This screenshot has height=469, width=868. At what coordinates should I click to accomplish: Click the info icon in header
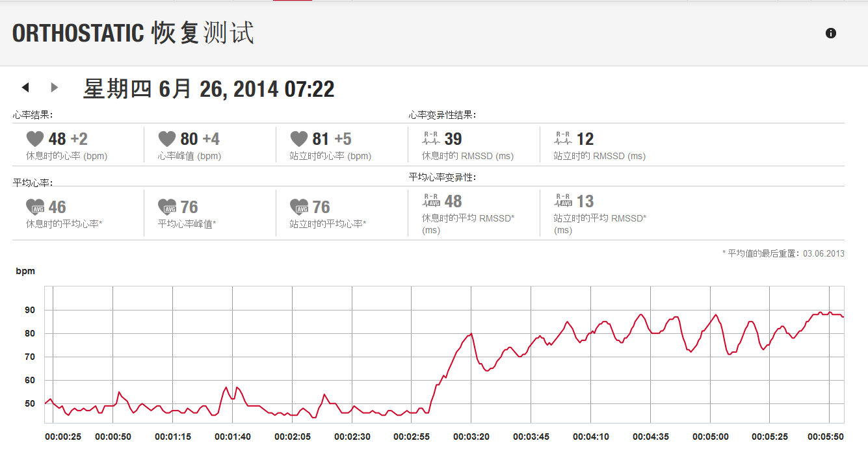830,33
